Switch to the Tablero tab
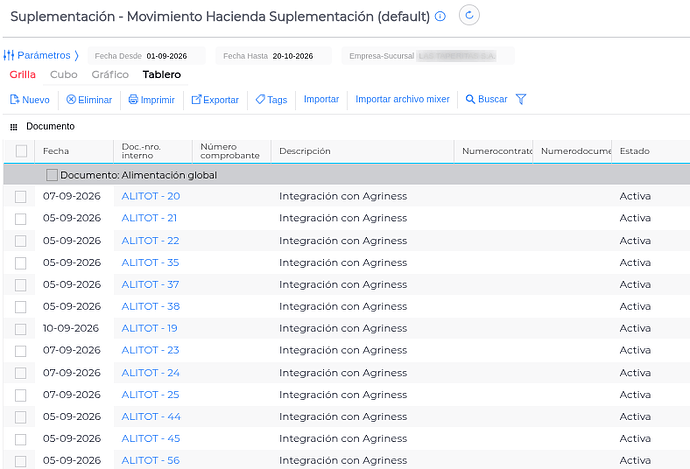 point(161,74)
